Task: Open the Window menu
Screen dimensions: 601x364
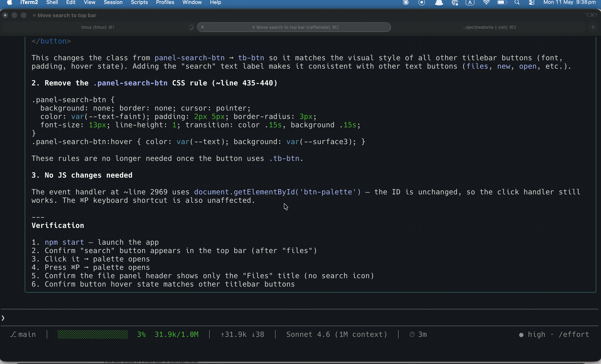Action: coord(192,2)
